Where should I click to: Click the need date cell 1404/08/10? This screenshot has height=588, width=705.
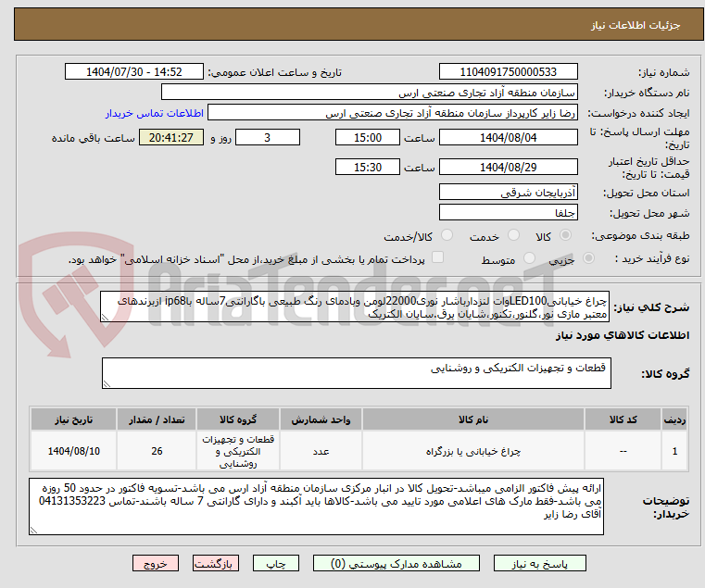click(74, 451)
